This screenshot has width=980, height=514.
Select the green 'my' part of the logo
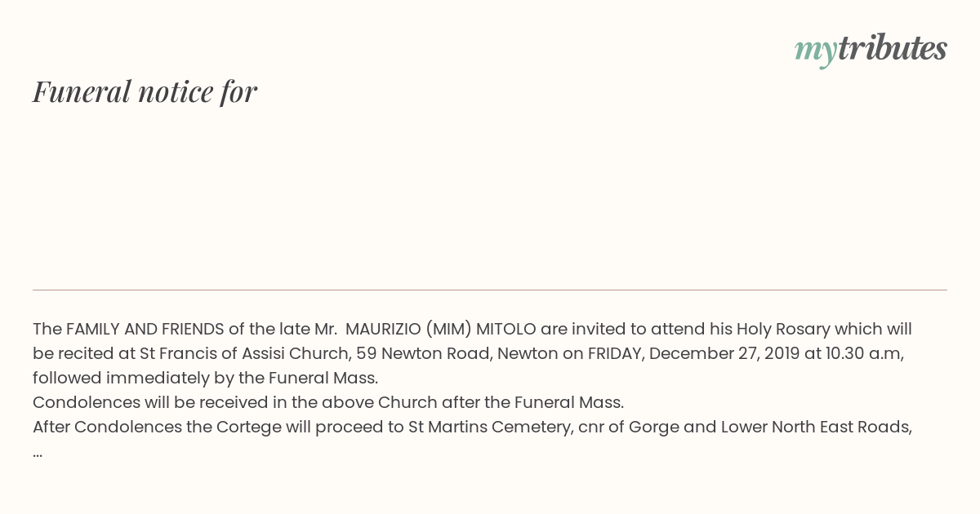coord(816,52)
